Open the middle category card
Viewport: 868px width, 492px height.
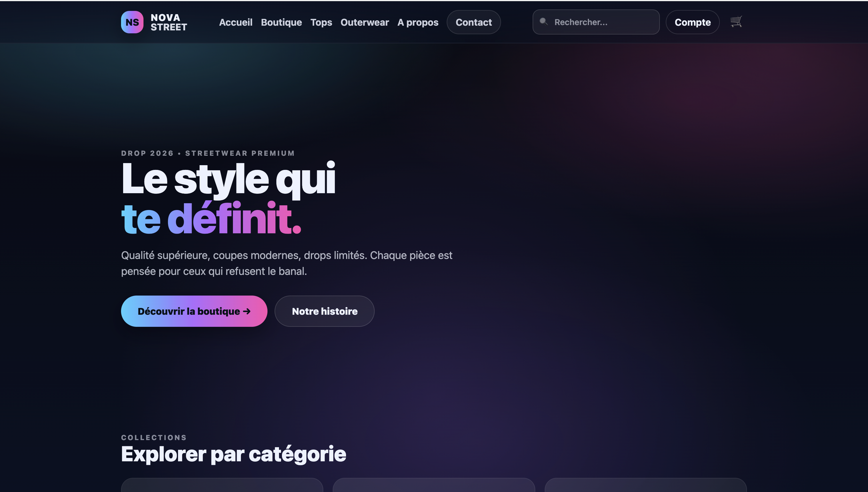(x=433, y=485)
